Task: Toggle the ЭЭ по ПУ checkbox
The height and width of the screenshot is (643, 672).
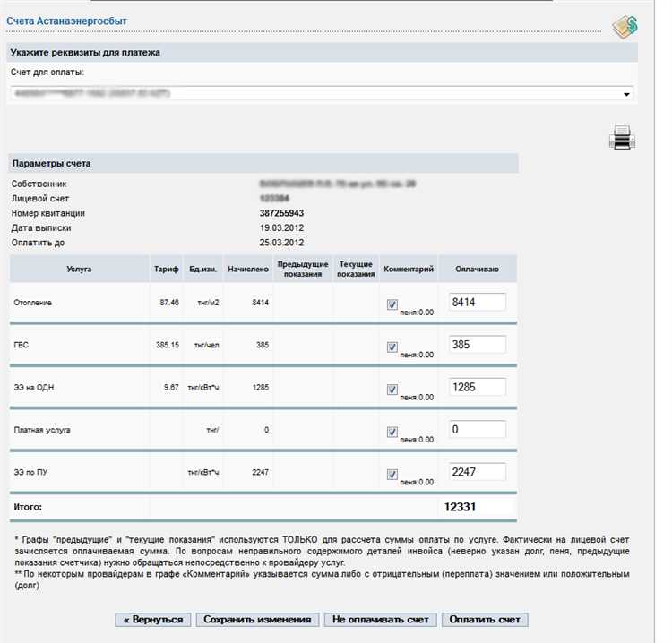Action: point(392,475)
